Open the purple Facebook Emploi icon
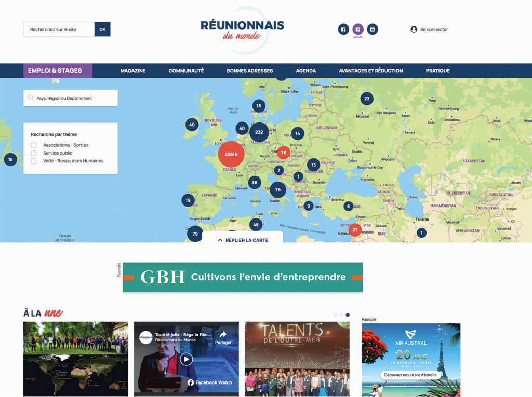Viewport: 532px width, 397px height. (358, 29)
